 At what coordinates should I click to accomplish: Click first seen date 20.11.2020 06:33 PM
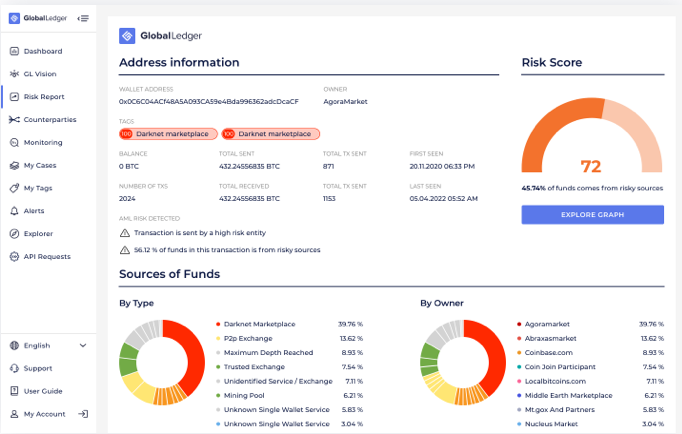[x=442, y=167]
